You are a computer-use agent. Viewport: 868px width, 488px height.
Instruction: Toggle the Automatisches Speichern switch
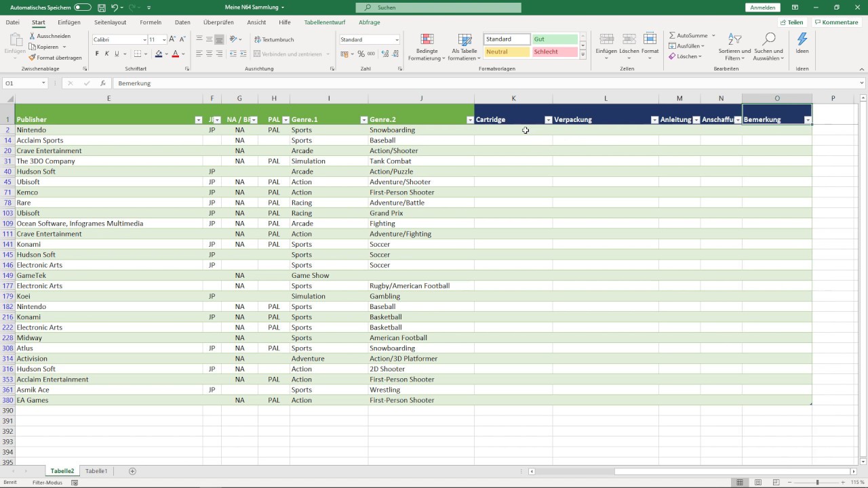[82, 7]
